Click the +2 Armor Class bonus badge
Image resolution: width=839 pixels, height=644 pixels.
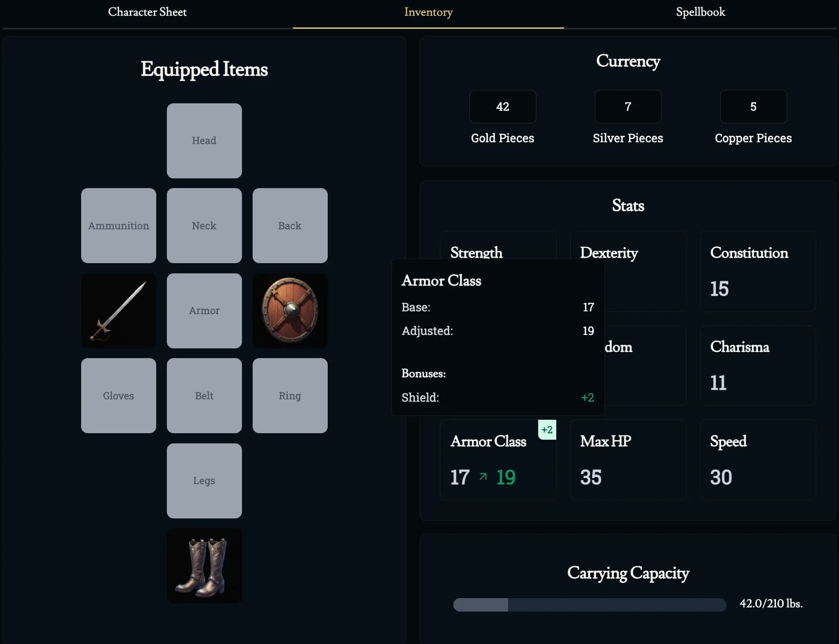click(547, 429)
